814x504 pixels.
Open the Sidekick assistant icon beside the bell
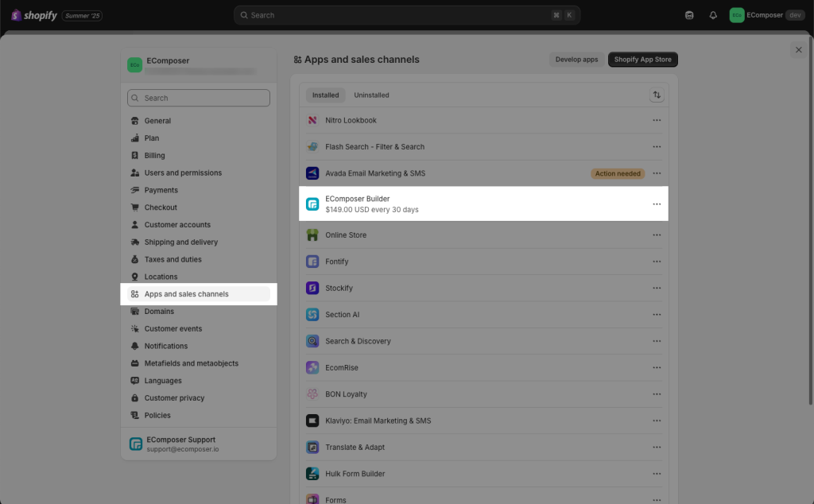(x=689, y=15)
